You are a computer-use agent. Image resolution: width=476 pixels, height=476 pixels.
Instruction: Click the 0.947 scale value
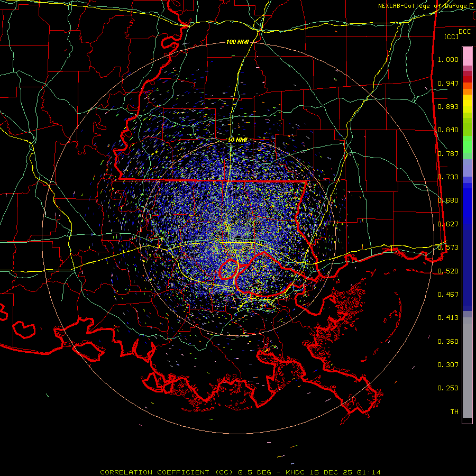[x=448, y=83]
